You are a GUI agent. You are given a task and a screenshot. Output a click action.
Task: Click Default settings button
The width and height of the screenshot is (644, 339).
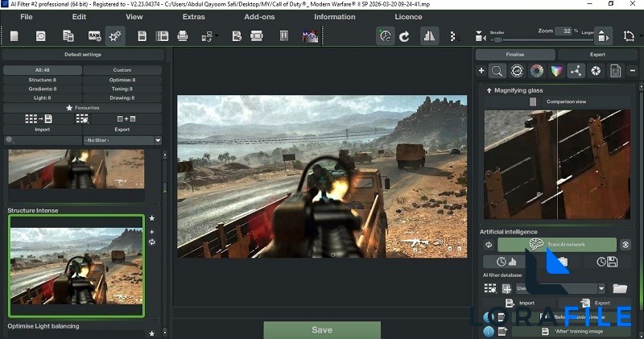tap(83, 54)
